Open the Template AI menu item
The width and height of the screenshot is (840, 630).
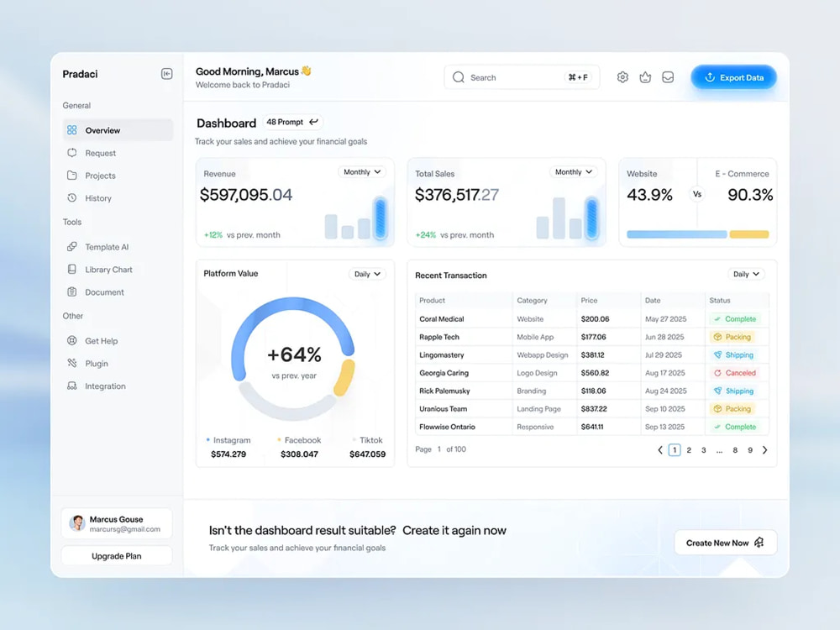(118, 246)
